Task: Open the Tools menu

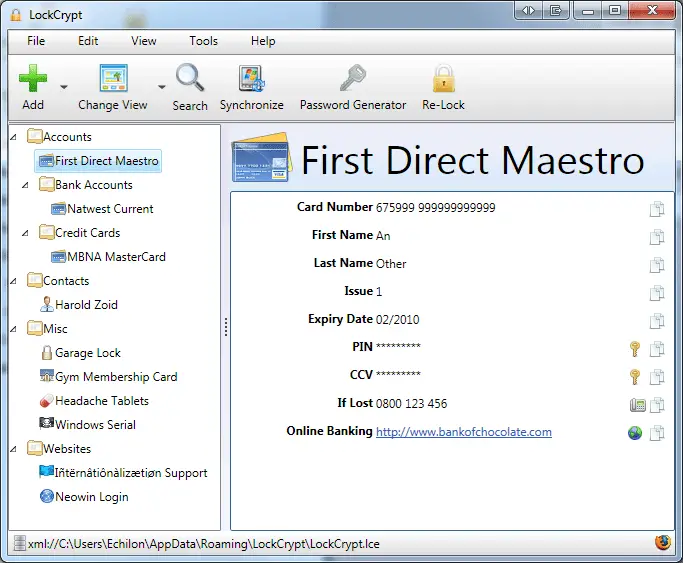Action: (x=203, y=41)
